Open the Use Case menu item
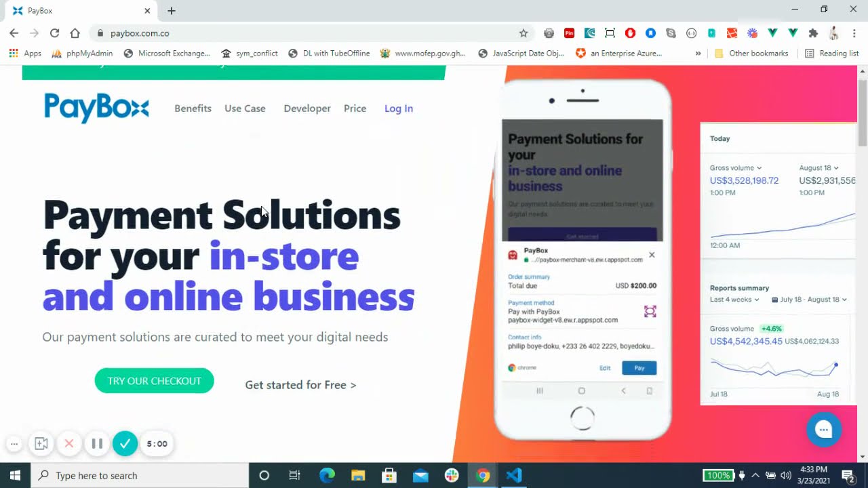 tap(245, 108)
